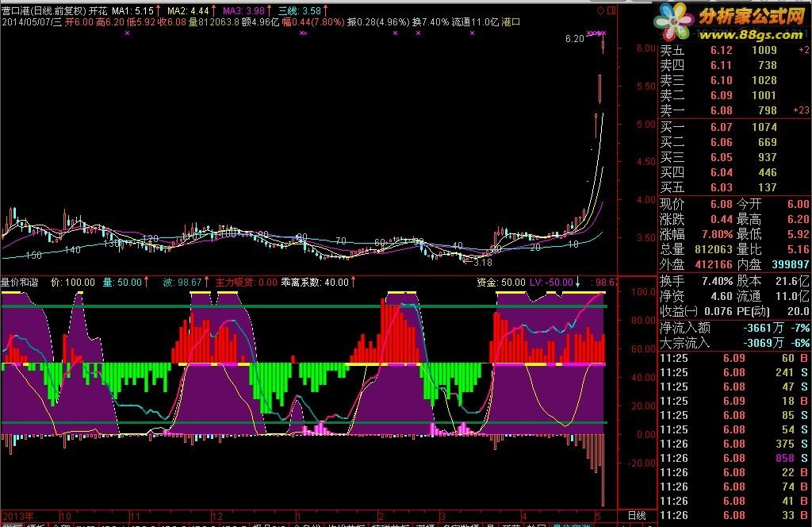Click the 收益(一) 0.076 value
Viewport: 812px width, 527px height.
pos(718,311)
